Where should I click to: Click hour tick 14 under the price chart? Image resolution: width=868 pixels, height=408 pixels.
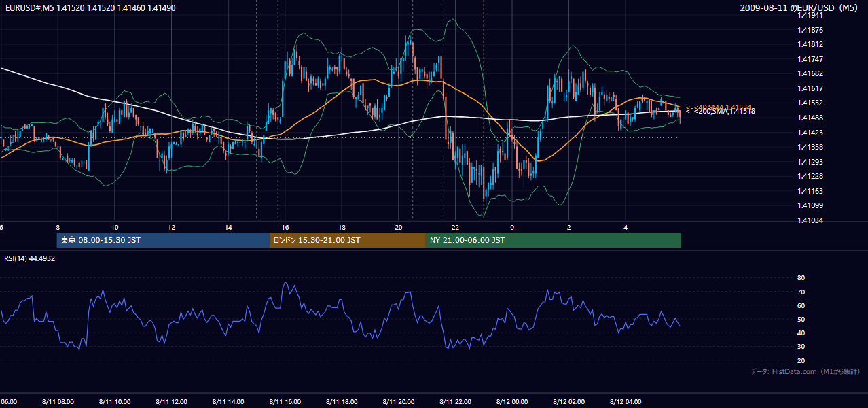coord(228,227)
